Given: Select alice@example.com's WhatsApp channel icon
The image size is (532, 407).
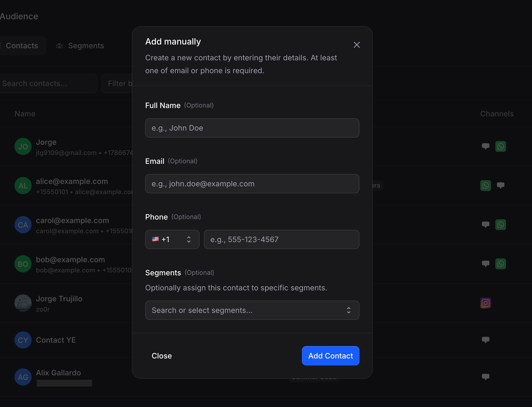Looking at the screenshot, I should 486,186.
